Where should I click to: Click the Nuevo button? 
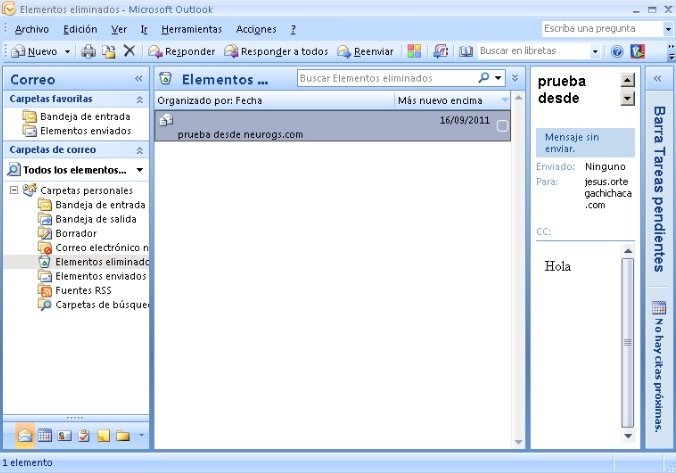click(36, 52)
